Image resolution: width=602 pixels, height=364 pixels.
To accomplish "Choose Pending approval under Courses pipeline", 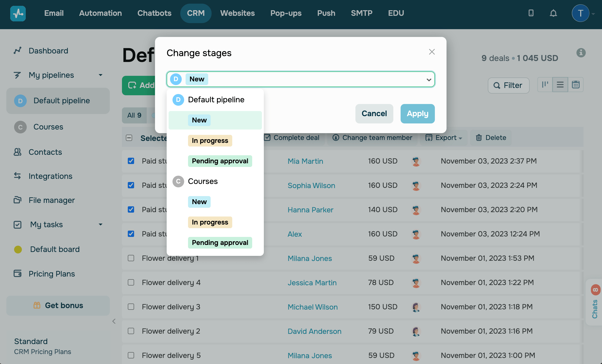I will (x=220, y=243).
